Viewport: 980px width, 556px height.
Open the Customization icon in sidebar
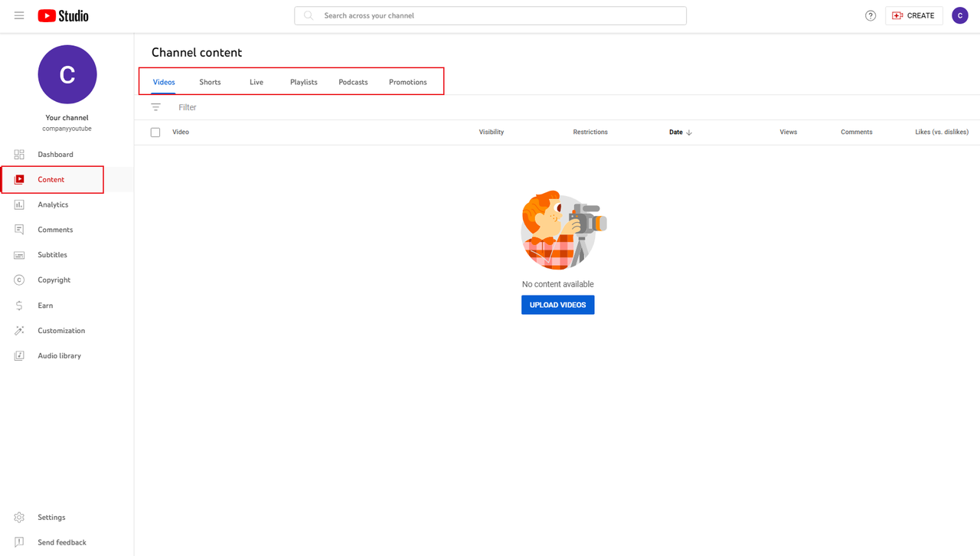[x=19, y=330]
